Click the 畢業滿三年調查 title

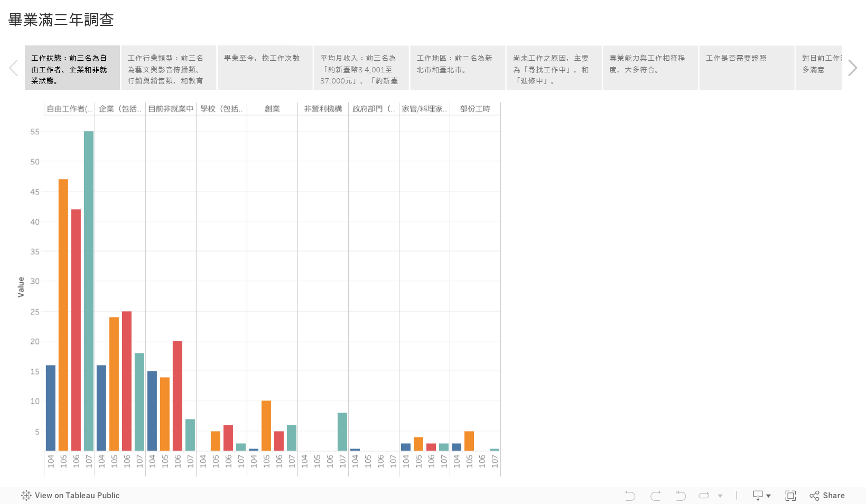pos(61,20)
